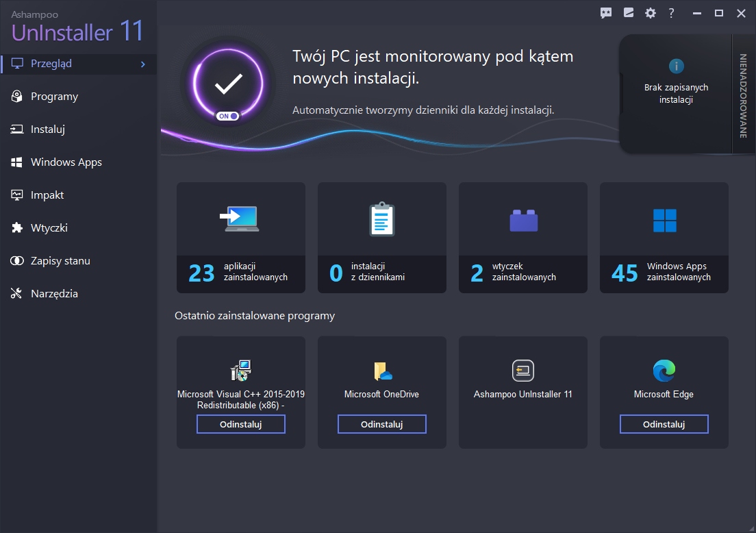This screenshot has width=756, height=533.
Task: Click Brak zapisanych instalacji text
Action: pyautogui.click(x=676, y=94)
